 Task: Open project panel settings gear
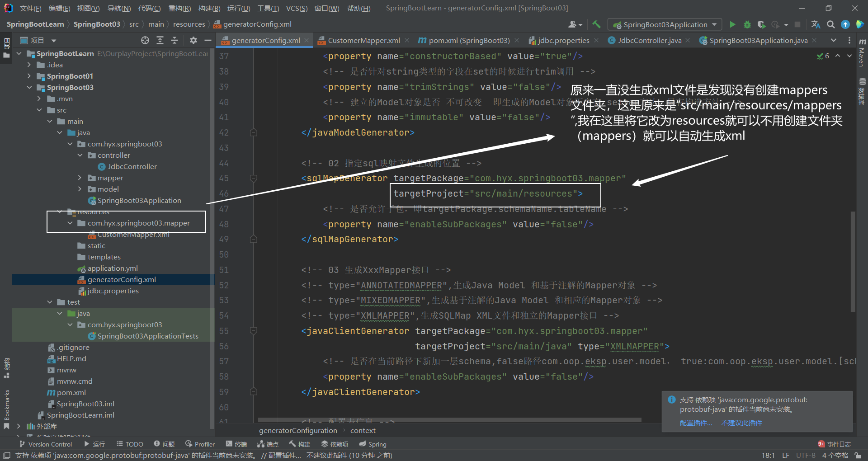pos(193,40)
